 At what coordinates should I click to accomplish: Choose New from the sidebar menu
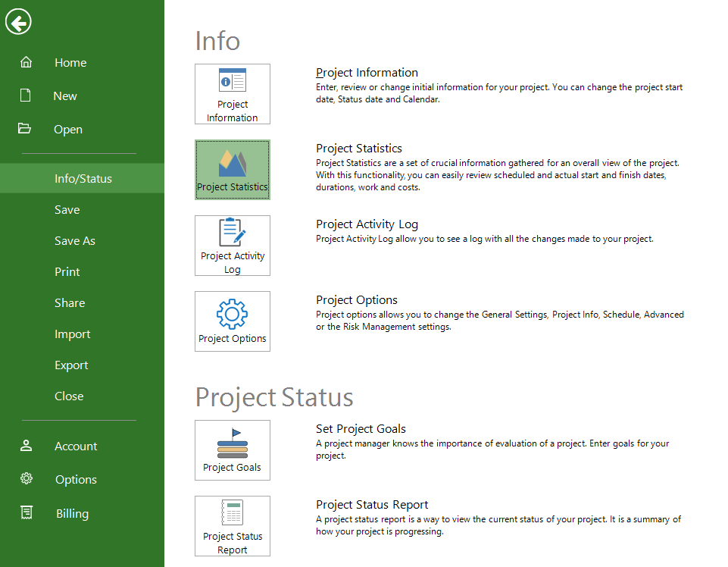pos(65,96)
